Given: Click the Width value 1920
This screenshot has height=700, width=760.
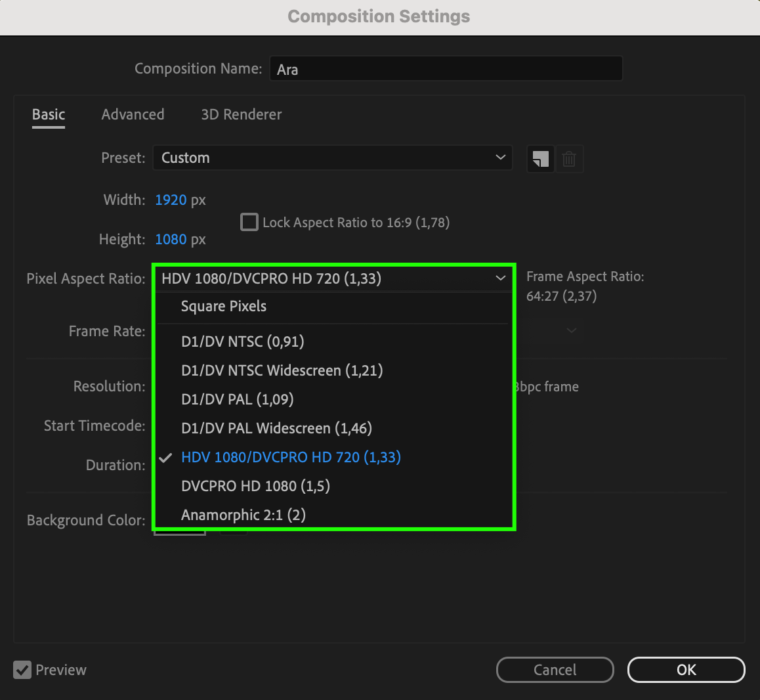Looking at the screenshot, I should tap(171, 200).
